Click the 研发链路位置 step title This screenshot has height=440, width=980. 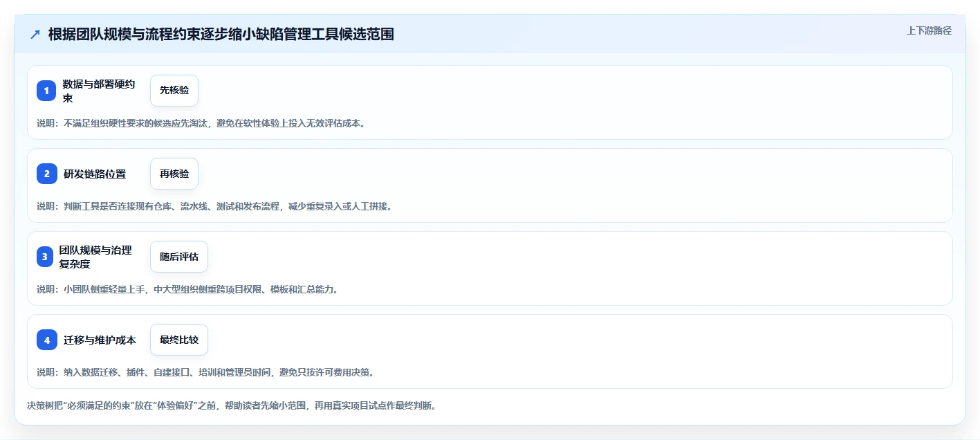95,174
